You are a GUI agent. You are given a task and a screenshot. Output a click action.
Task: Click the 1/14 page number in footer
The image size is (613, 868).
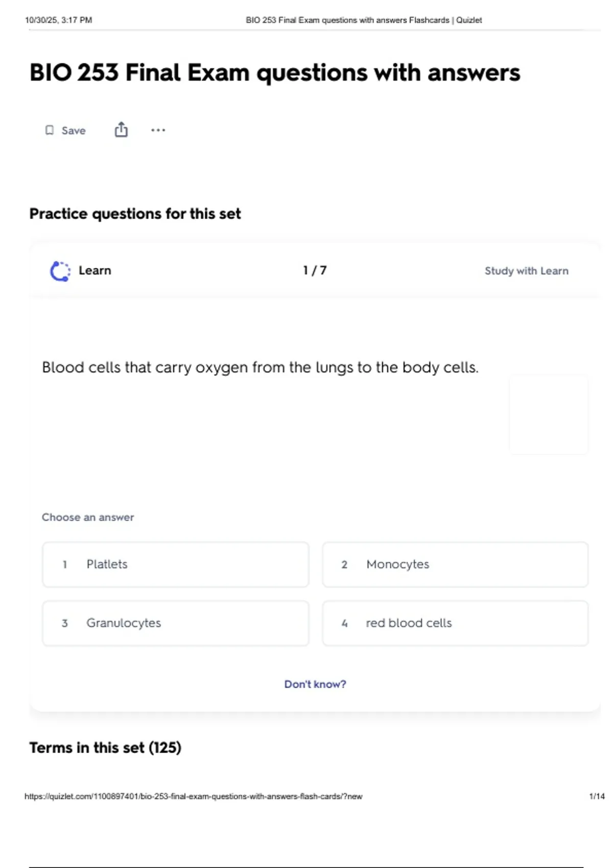[597, 796]
